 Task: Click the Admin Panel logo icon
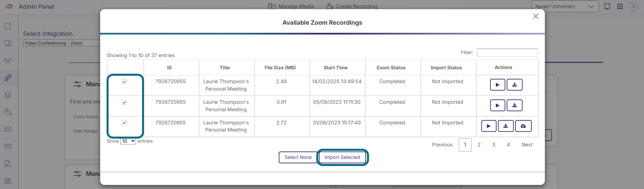[x=9, y=6]
